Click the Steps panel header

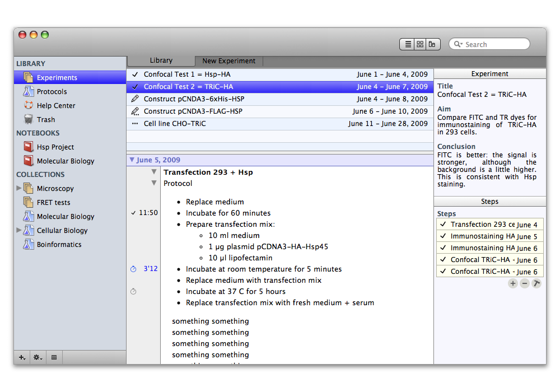(x=489, y=202)
